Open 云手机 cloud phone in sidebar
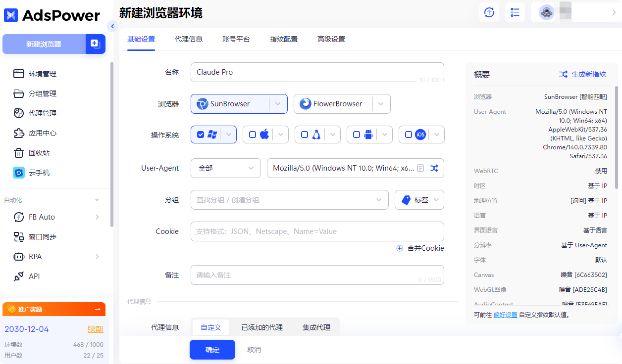 point(39,173)
